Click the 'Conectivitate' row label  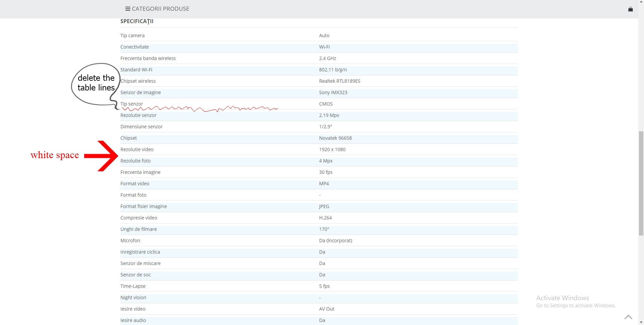click(135, 47)
